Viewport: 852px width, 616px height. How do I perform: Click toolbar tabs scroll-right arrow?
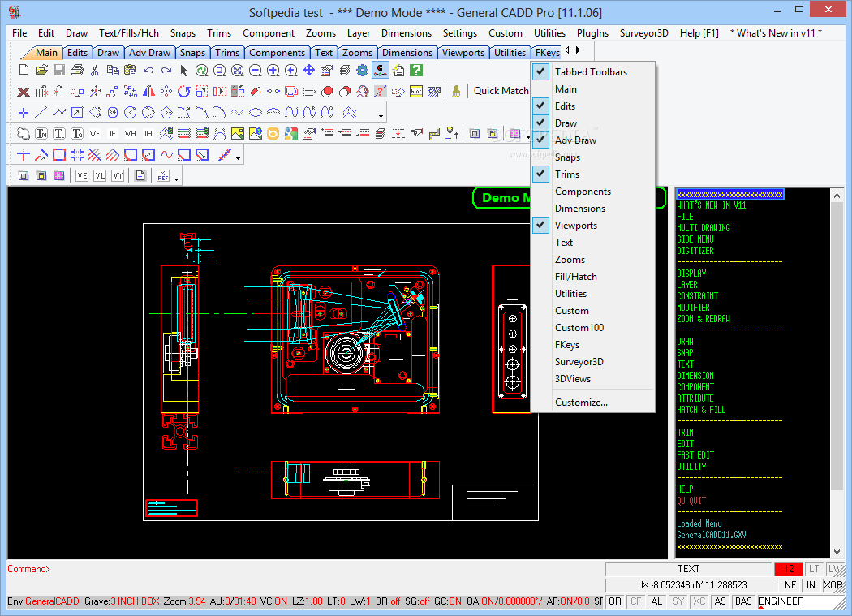[578, 50]
